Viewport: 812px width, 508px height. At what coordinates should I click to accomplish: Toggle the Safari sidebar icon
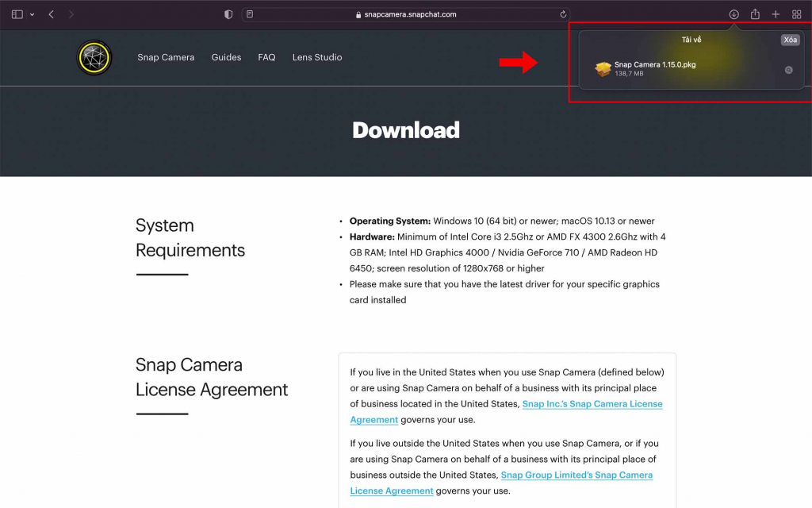pyautogui.click(x=17, y=14)
